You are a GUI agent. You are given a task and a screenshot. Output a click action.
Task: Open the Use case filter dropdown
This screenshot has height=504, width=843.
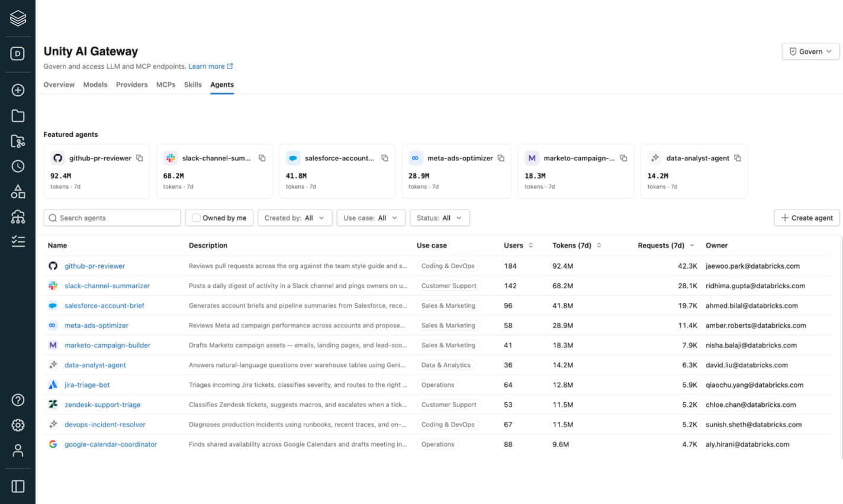click(x=371, y=218)
